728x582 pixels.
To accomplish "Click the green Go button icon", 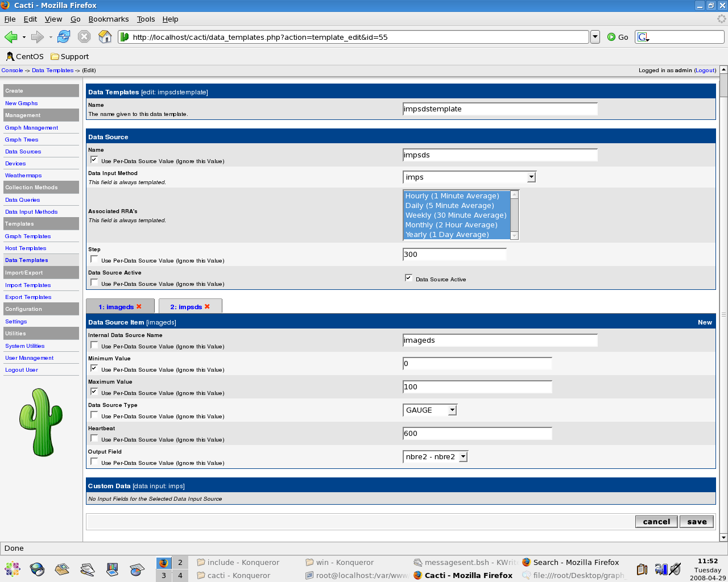I will [611, 37].
